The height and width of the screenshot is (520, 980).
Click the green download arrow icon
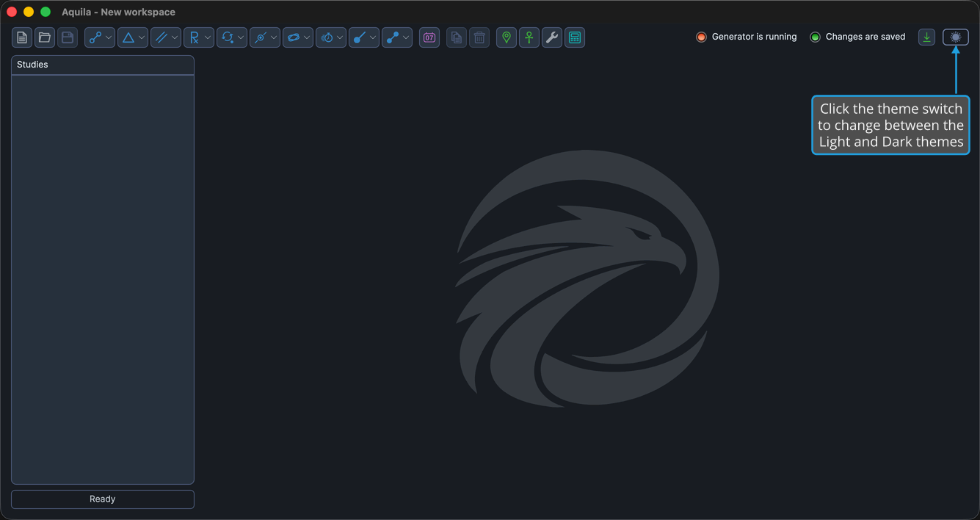(x=927, y=37)
